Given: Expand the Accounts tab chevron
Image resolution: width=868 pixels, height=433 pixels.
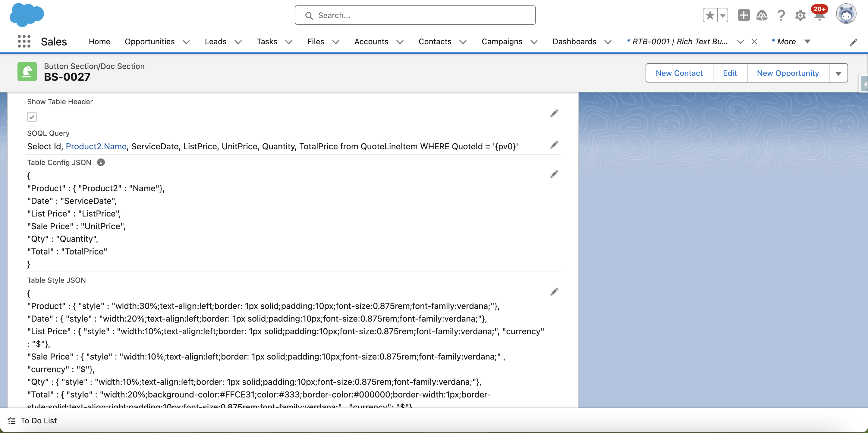Looking at the screenshot, I should (x=400, y=42).
